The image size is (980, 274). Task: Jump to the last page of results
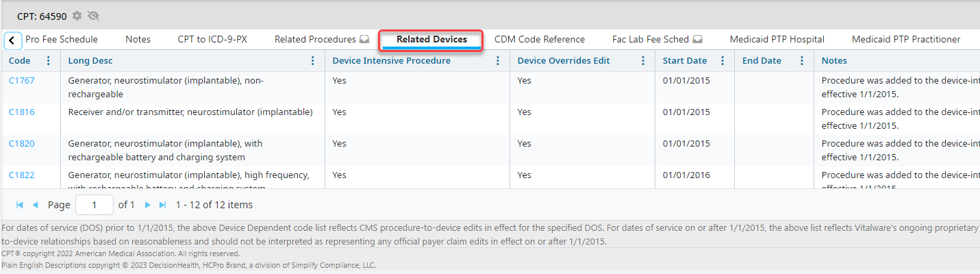coord(162,205)
